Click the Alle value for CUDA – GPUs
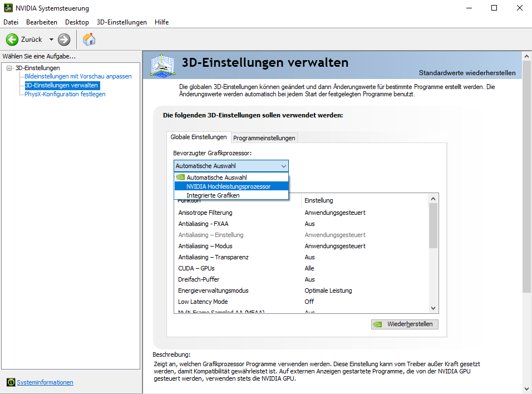The height and width of the screenshot is (394, 532). [309, 268]
